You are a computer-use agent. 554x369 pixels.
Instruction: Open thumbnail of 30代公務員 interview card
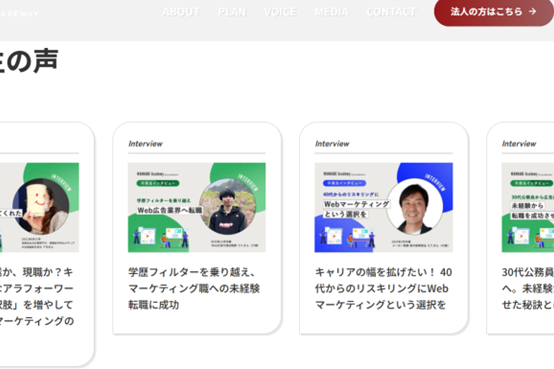coord(528,207)
